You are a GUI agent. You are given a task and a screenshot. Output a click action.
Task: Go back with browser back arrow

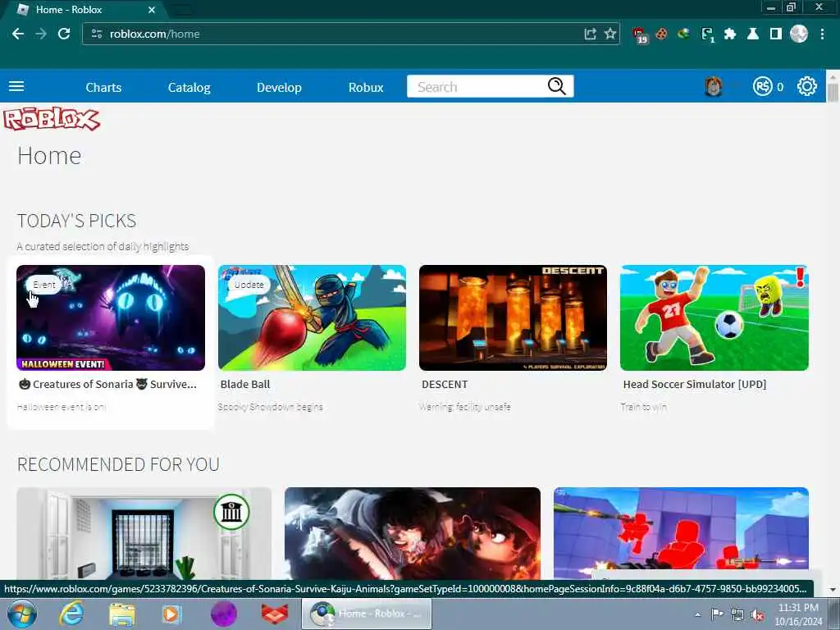pos(18,34)
